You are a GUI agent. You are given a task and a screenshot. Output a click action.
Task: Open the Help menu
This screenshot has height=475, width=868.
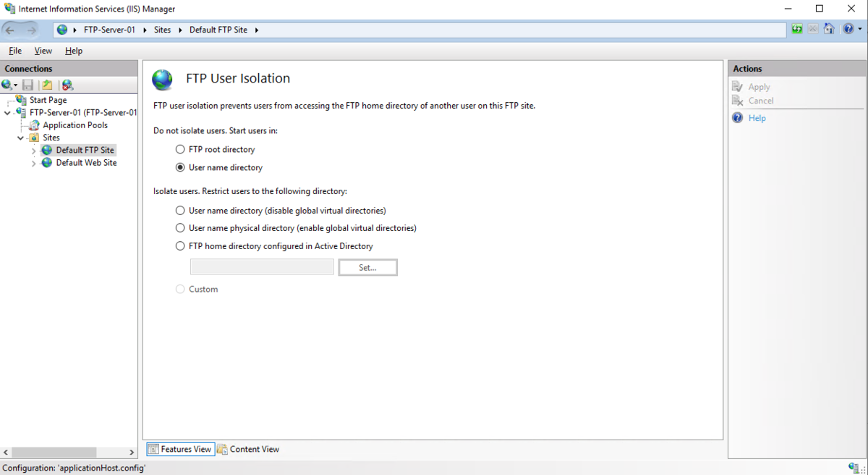point(74,51)
